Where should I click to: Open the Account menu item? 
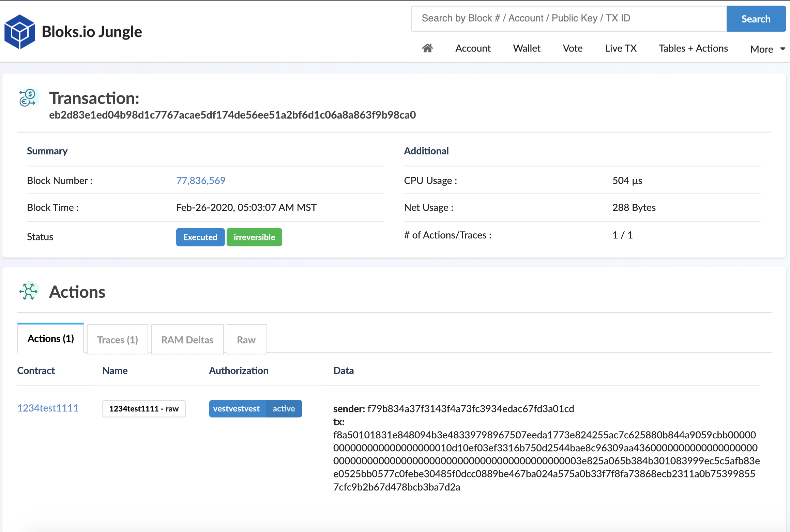click(473, 48)
